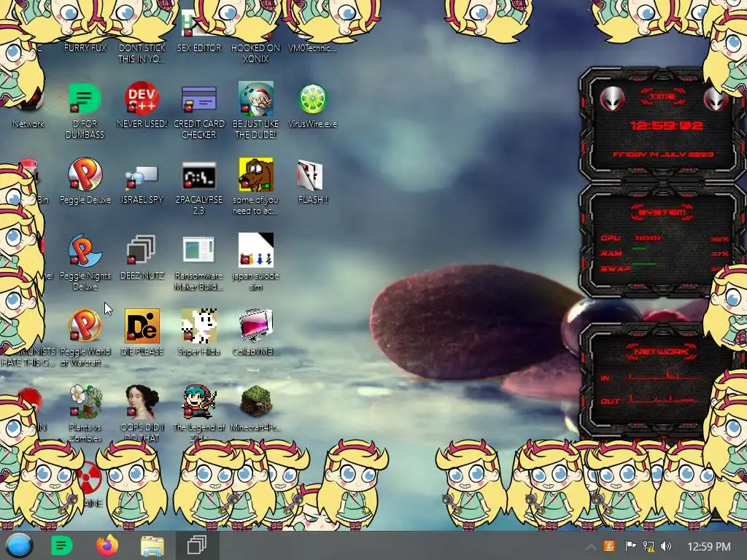Select the HOOKED ON XONIX icon label
The height and width of the screenshot is (560, 747).
(x=256, y=53)
